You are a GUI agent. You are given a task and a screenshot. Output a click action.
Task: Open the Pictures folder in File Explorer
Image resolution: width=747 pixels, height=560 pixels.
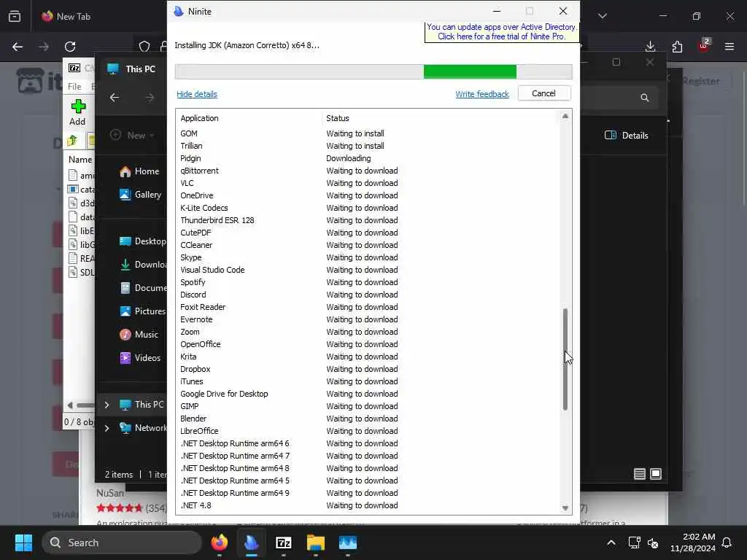tap(142, 311)
